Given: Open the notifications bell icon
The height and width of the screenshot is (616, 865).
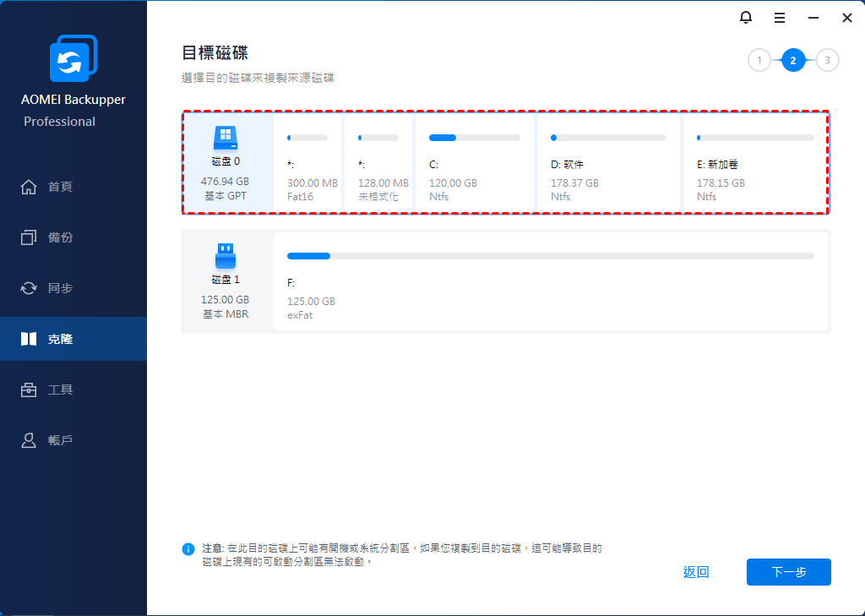Looking at the screenshot, I should pos(746,18).
